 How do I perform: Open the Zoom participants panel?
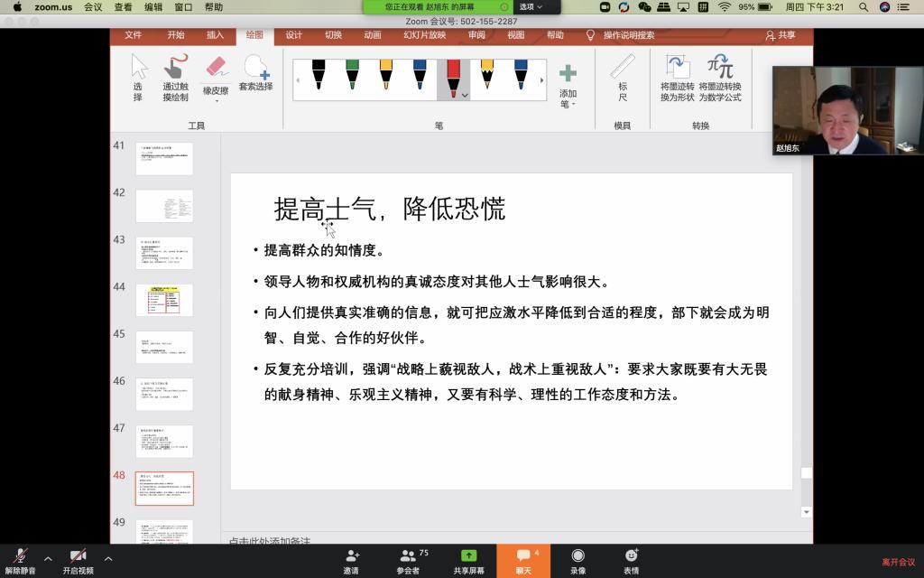click(408, 561)
